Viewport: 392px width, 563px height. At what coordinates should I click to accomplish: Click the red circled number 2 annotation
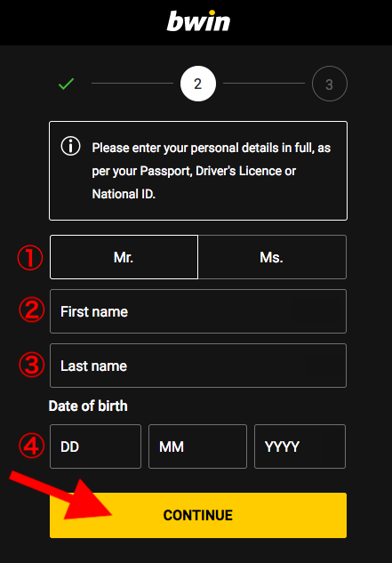click(32, 310)
